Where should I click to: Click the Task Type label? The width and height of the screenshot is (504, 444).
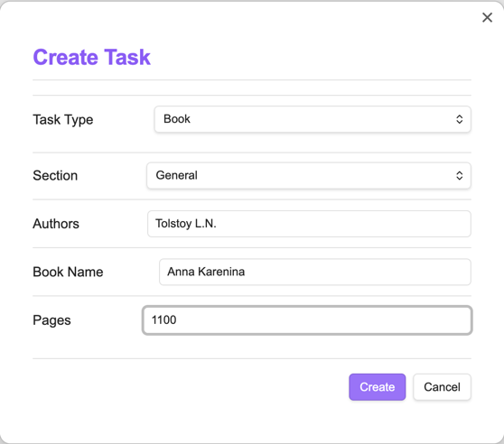63,119
